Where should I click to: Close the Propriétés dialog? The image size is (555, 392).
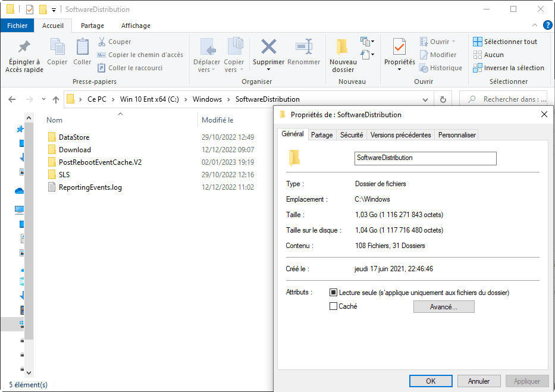click(544, 114)
